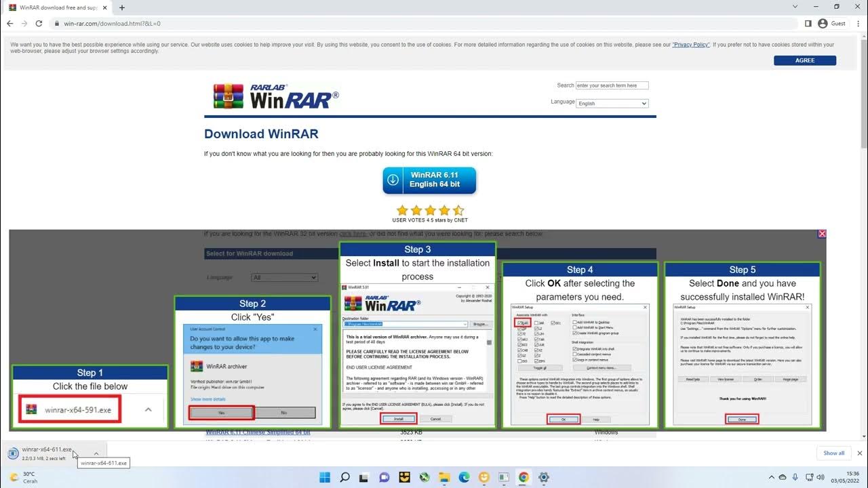This screenshot has width=868, height=488.
Task: Open Microsoft Edge from taskbar
Action: pos(464,477)
